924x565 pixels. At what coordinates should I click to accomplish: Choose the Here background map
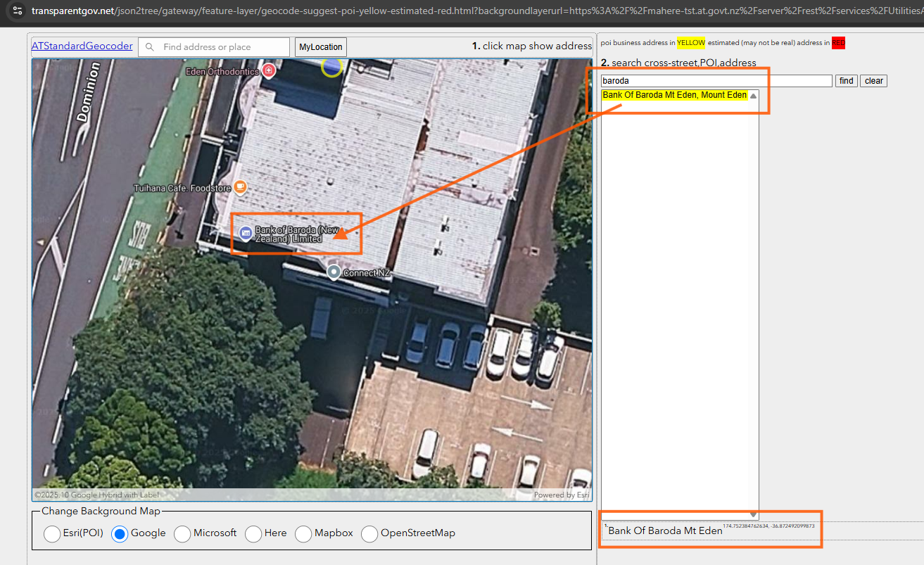click(x=253, y=534)
